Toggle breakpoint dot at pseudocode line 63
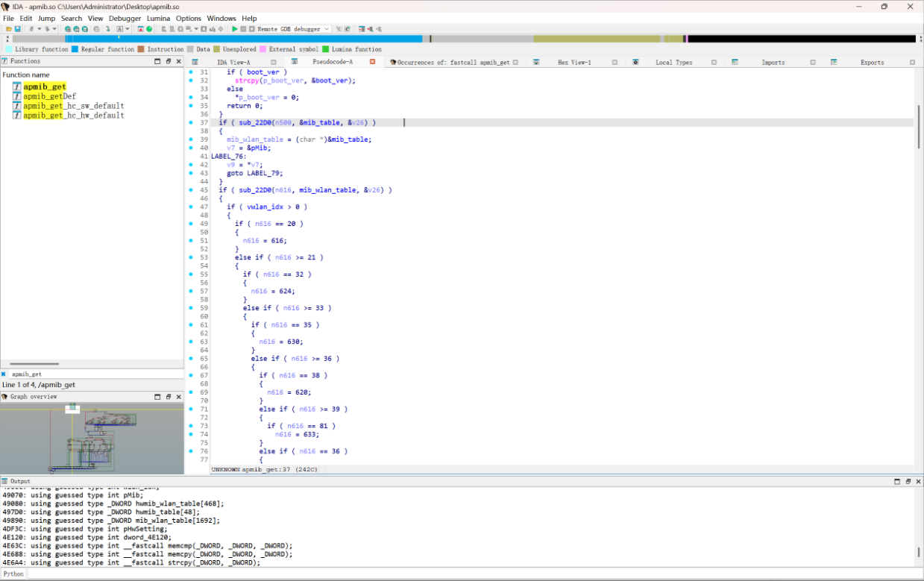924x581 pixels. [192, 342]
